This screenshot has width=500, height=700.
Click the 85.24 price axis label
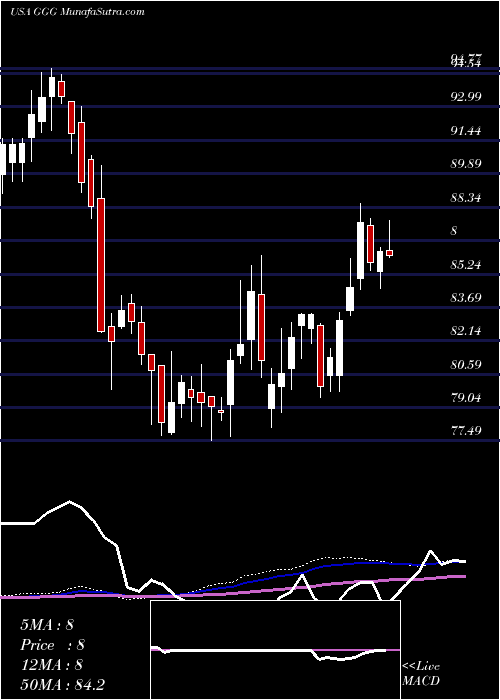pos(466,265)
